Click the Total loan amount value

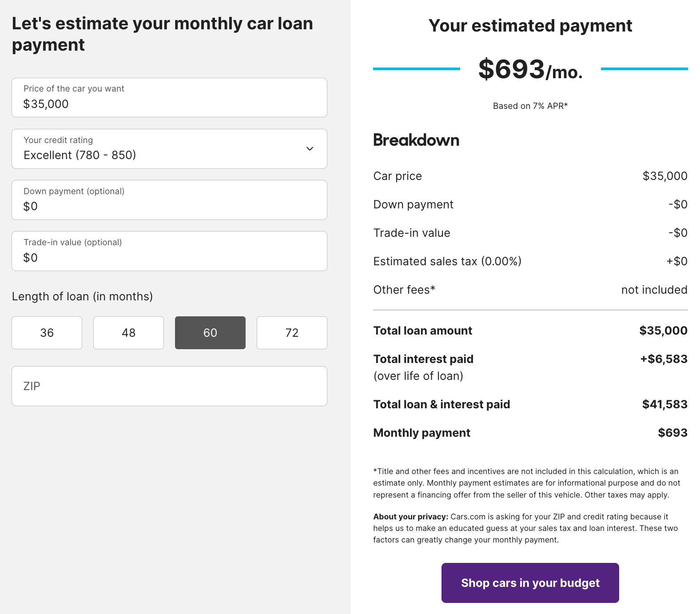click(x=663, y=330)
